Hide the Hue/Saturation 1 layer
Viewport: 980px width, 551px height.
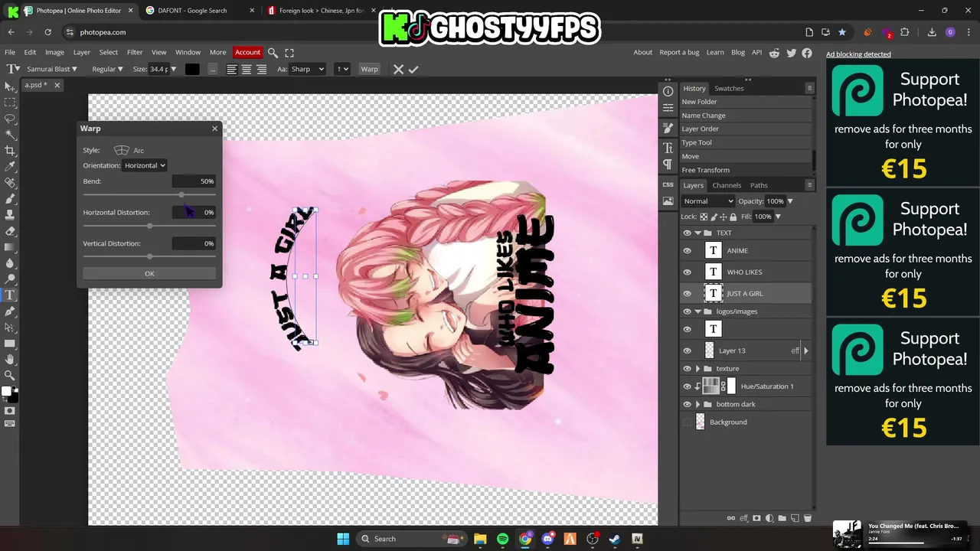[x=687, y=386]
